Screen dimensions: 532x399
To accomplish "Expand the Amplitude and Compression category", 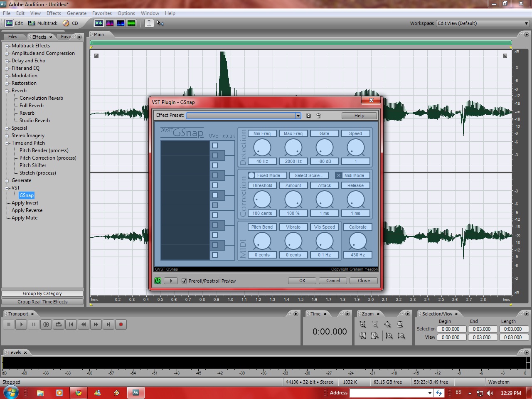I will point(7,54).
